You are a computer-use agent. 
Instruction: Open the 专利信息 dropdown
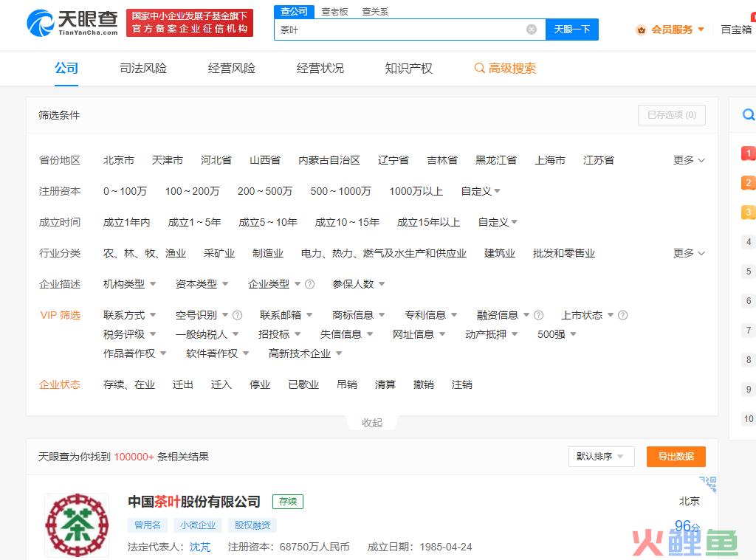[430, 315]
